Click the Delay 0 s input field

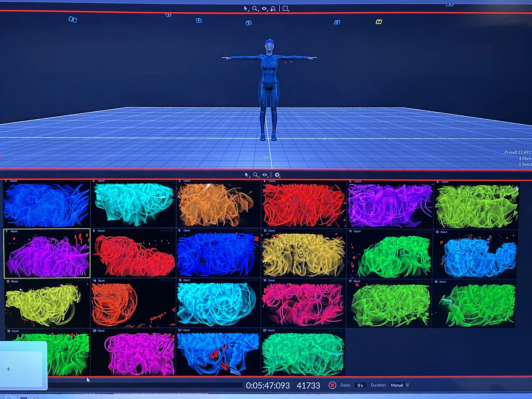tap(360, 385)
